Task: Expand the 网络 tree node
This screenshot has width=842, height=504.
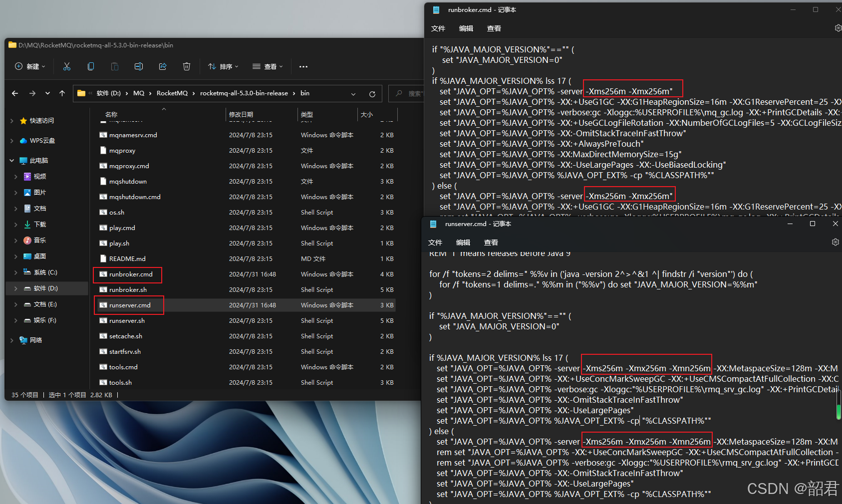Action: [12, 340]
